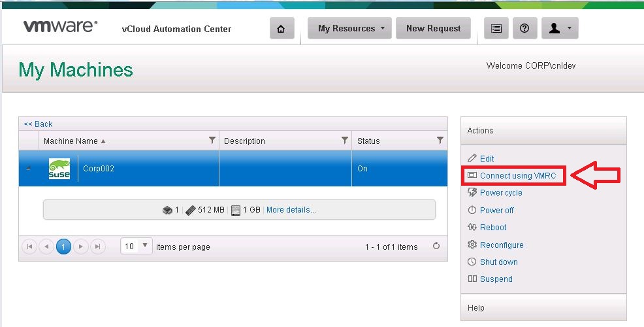Click the Power cycle action

pyautogui.click(x=501, y=193)
